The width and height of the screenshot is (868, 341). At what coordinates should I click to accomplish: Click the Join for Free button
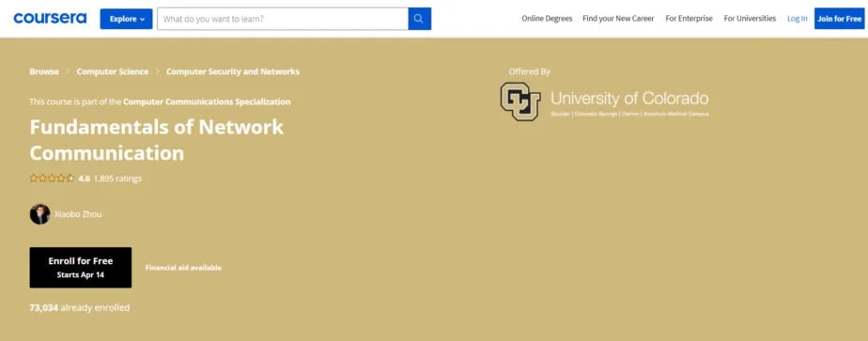pos(839,19)
